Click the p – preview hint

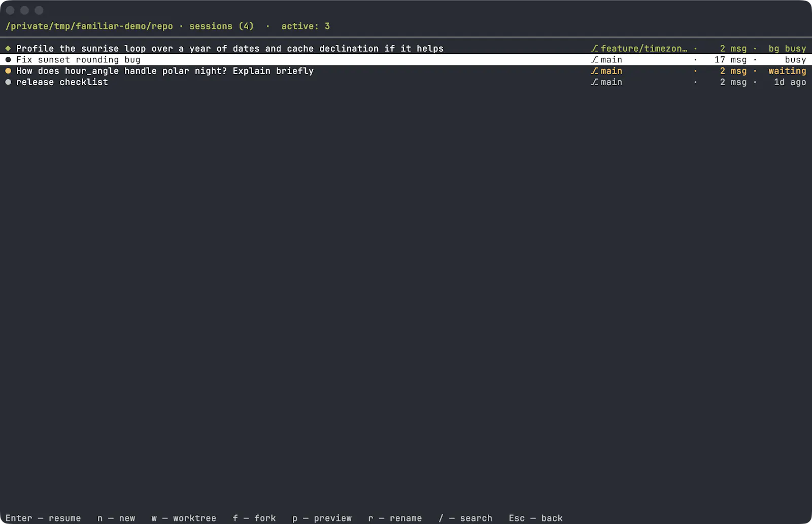pyautogui.click(x=322, y=518)
